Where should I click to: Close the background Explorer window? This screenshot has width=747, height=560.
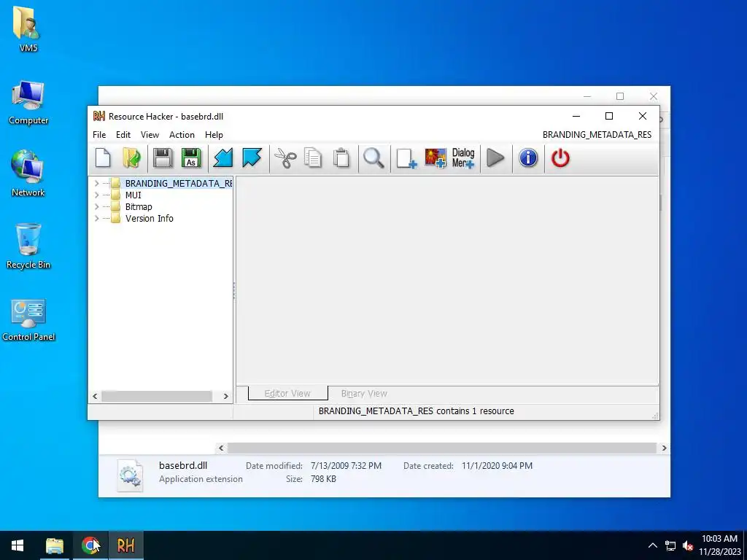coord(653,96)
